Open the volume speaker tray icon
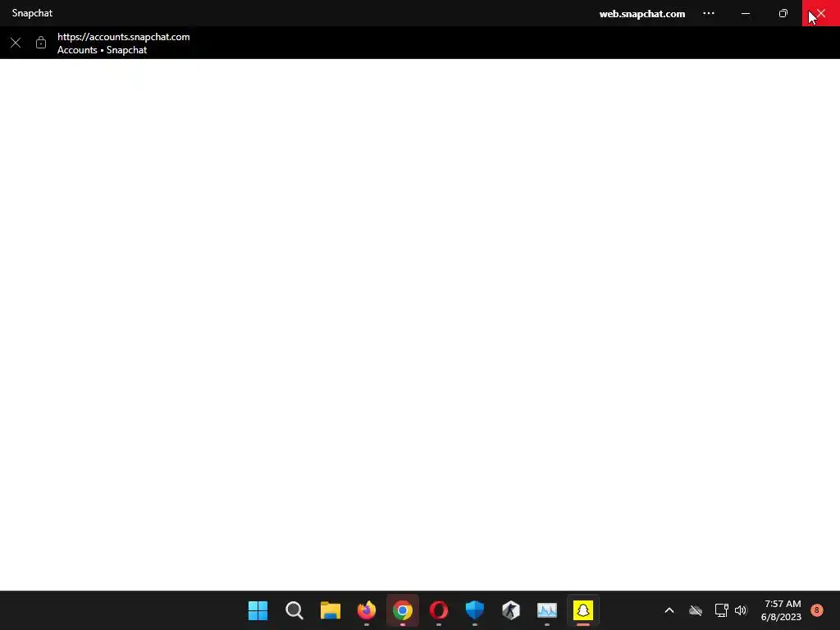The image size is (840, 630). [741, 610]
